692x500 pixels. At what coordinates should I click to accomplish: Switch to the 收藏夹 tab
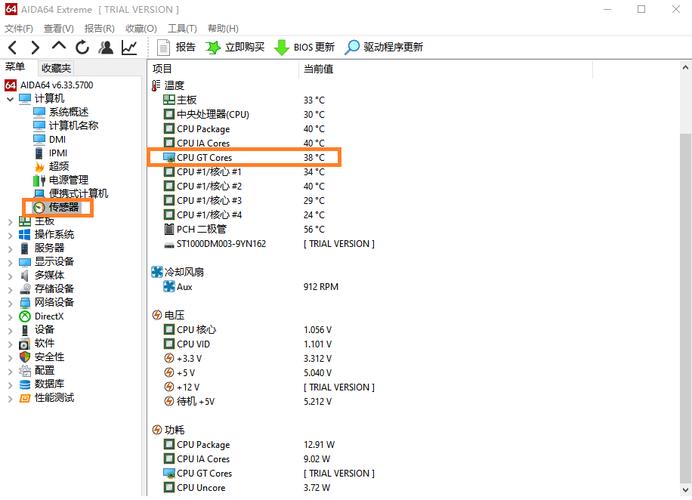56,68
